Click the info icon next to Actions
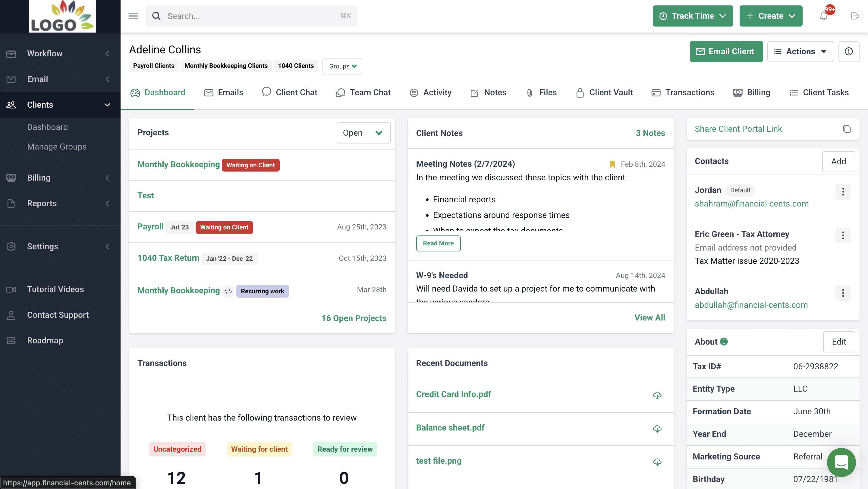This screenshot has width=868, height=489. click(849, 51)
